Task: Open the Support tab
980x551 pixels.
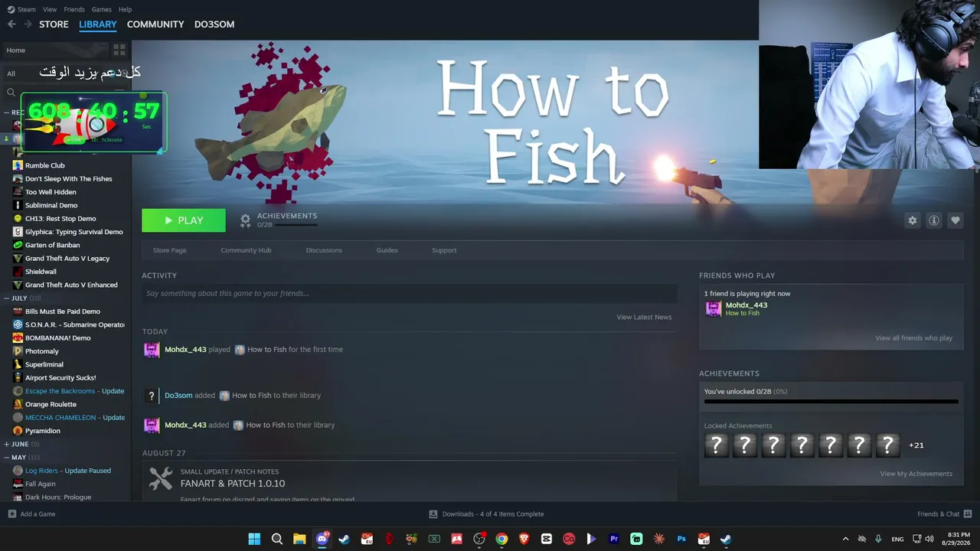Action: click(x=444, y=250)
